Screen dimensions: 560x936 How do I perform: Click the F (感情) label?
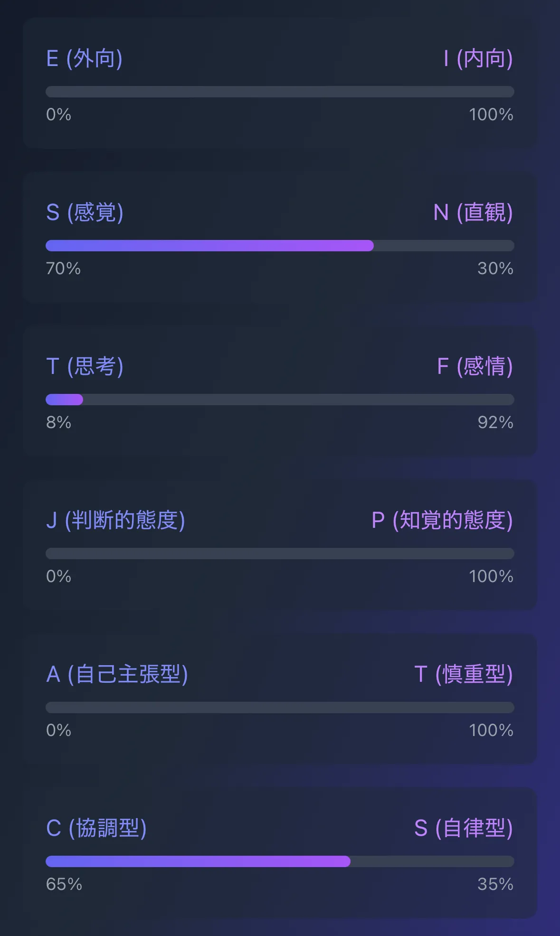[x=475, y=366]
